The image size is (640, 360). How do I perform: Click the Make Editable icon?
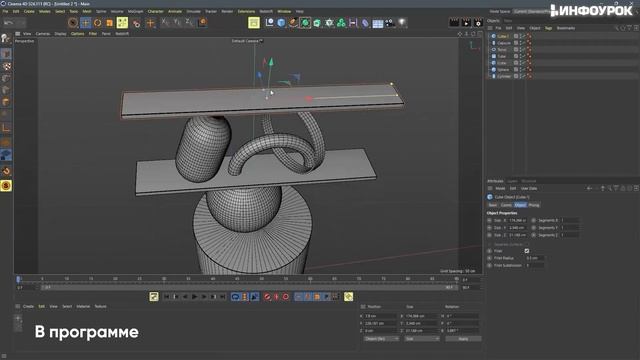coord(6,39)
